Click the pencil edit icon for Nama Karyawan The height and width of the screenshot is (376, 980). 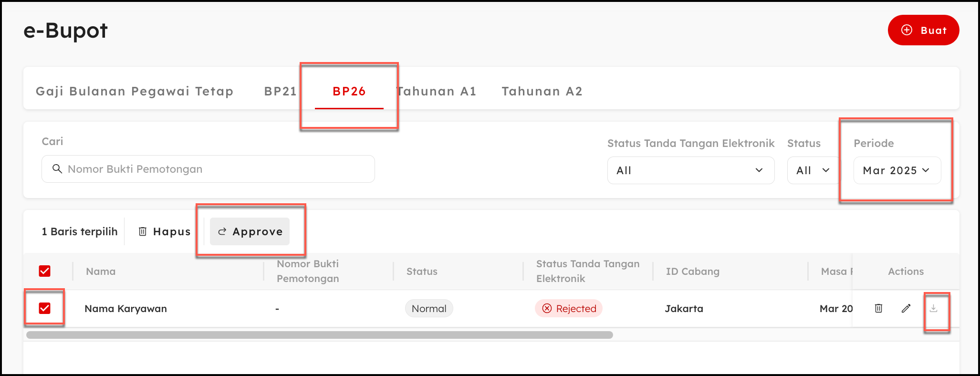point(906,308)
